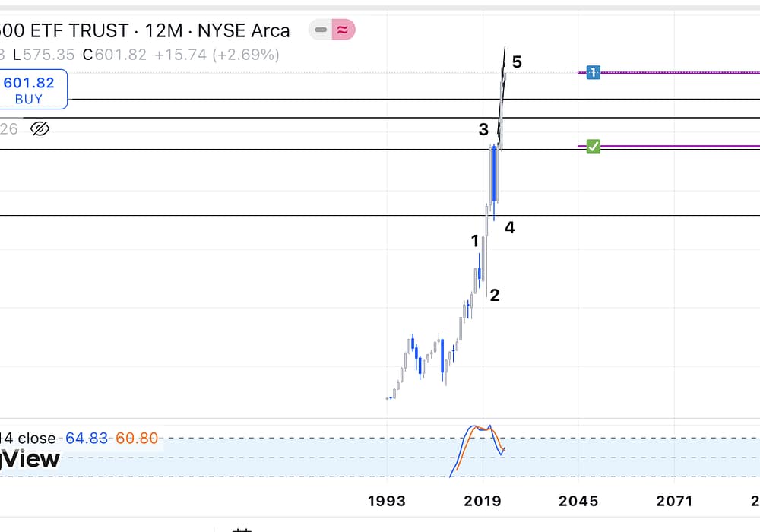Click the pink approximately-equal status icon
The image size is (760, 532).
click(343, 30)
